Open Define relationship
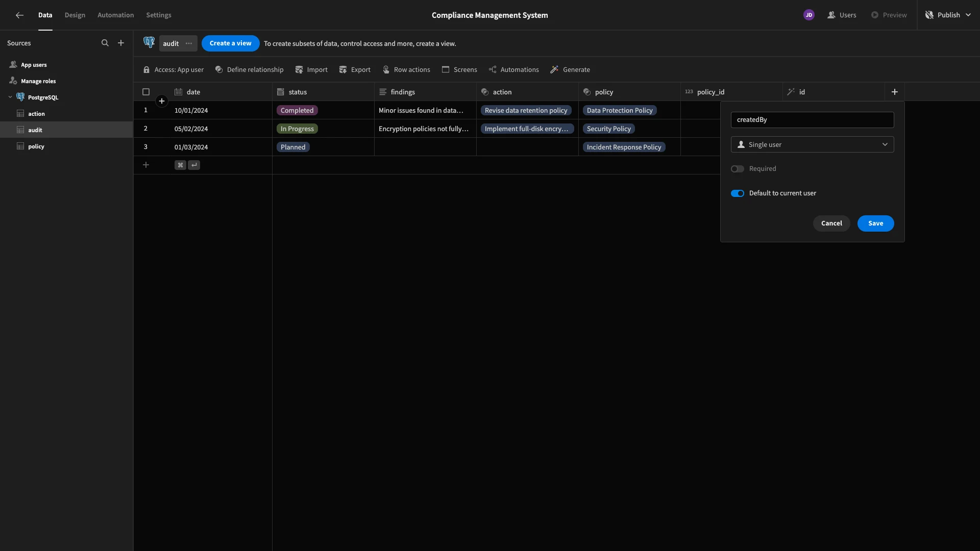This screenshot has height=551, width=980. pos(249,70)
